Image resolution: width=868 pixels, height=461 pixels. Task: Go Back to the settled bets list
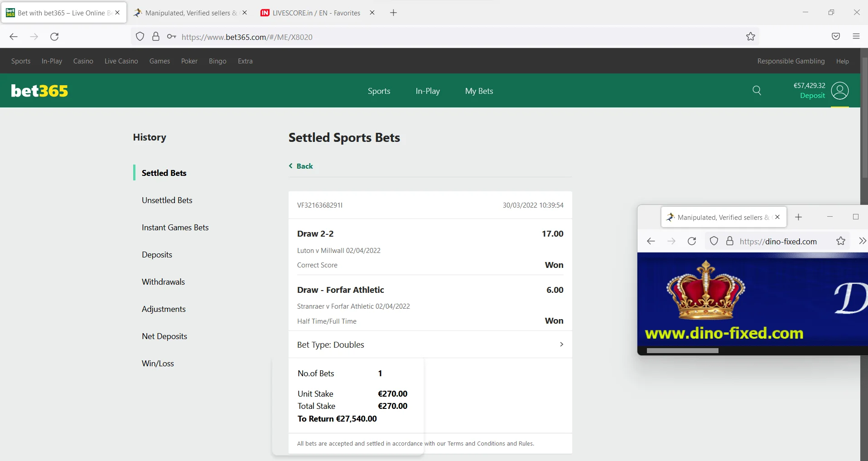301,166
